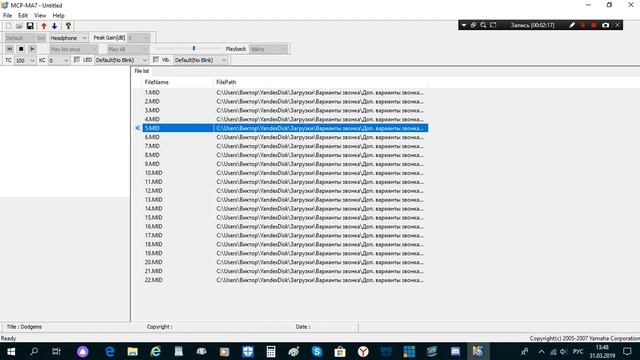
Task: Click the FilePath column header
Action: click(x=321, y=82)
